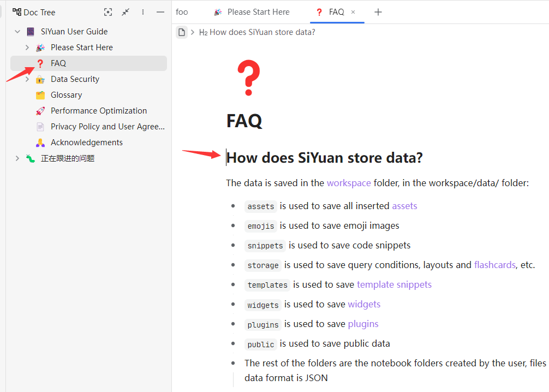Click inline code templates
Image resolution: width=549 pixels, height=392 pixels.
(267, 285)
